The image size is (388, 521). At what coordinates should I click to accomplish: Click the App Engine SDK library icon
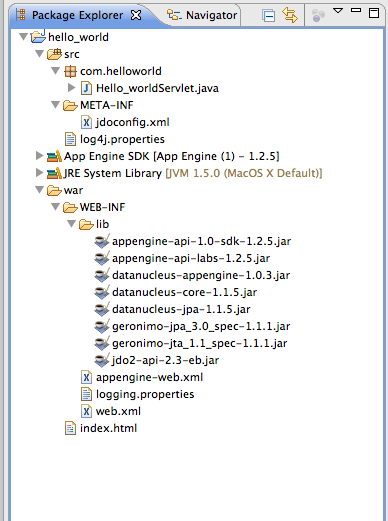[x=54, y=156]
